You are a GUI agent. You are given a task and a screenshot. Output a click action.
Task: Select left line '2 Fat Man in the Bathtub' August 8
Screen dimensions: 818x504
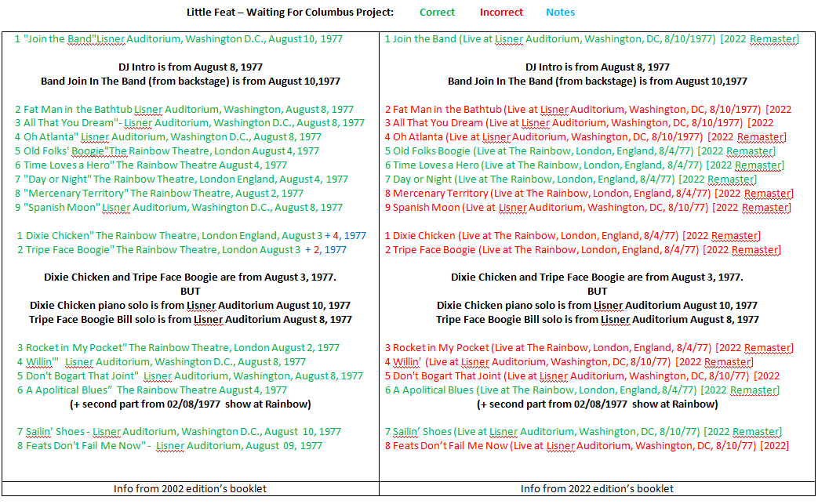[184, 110]
